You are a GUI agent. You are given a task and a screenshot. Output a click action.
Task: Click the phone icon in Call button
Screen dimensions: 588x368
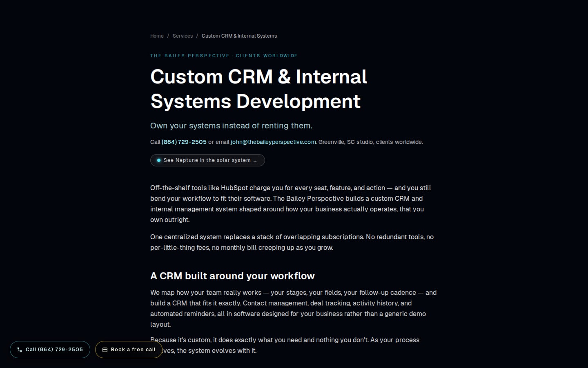(20, 350)
